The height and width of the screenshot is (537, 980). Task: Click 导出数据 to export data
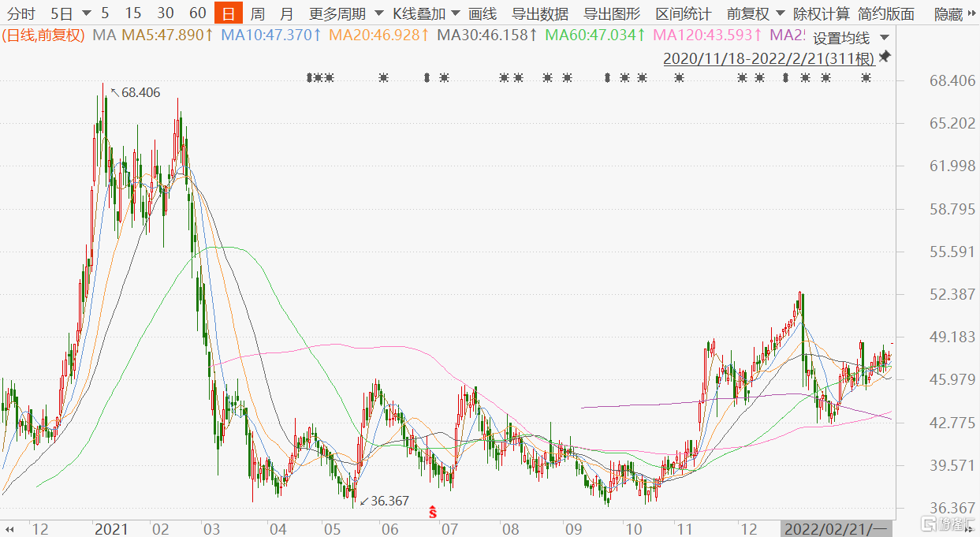540,13
